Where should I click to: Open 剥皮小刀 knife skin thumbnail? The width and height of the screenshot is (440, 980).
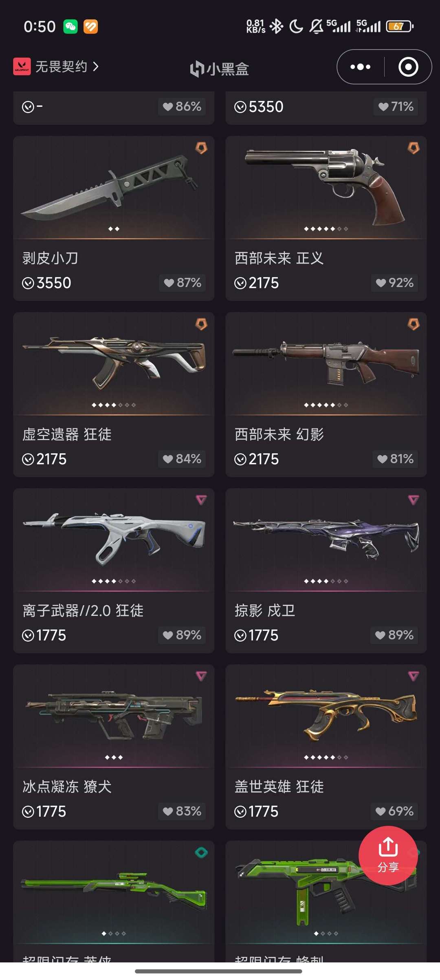(x=114, y=188)
